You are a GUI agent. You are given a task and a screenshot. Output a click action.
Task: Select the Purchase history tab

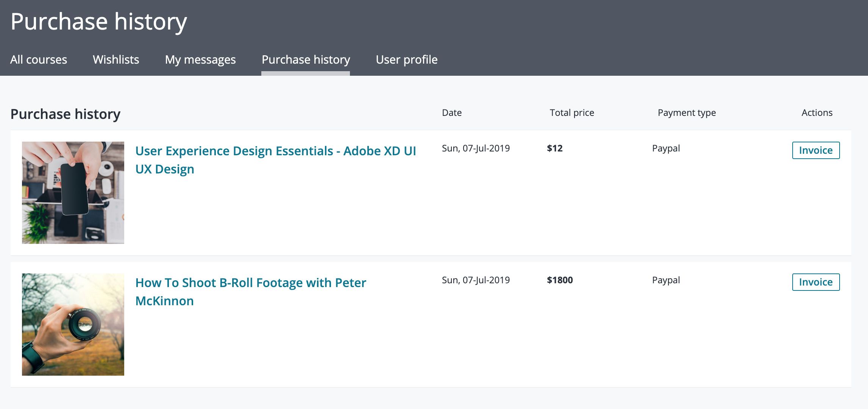tap(306, 59)
